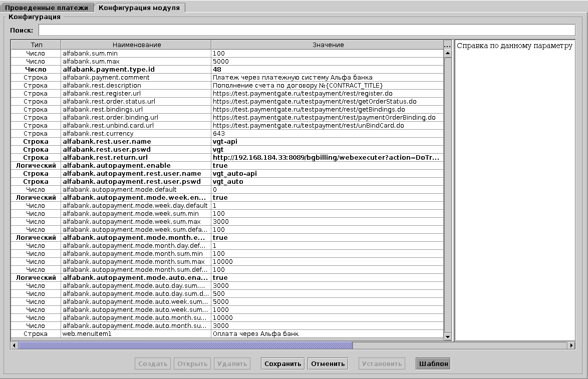Select the Конфигурация модуля tab
Image resolution: width=588 pixels, height=379 pixels.
point(140,8)
